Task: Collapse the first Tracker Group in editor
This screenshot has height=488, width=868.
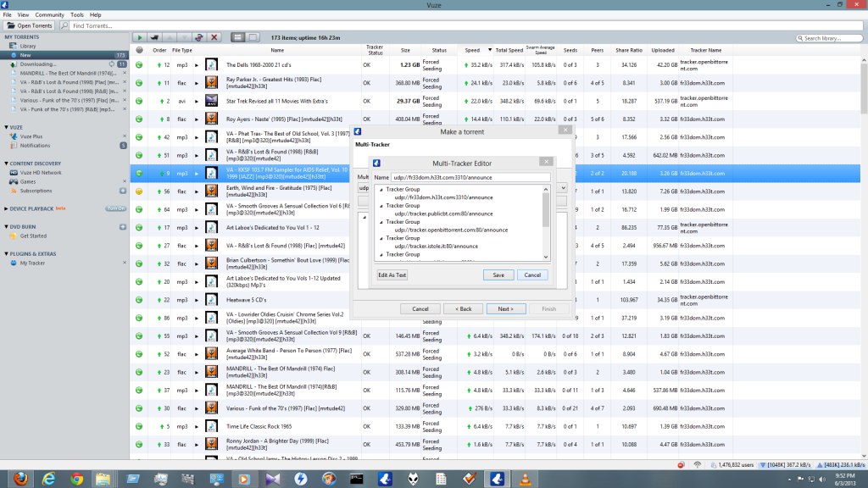Action: click(381, 190)
